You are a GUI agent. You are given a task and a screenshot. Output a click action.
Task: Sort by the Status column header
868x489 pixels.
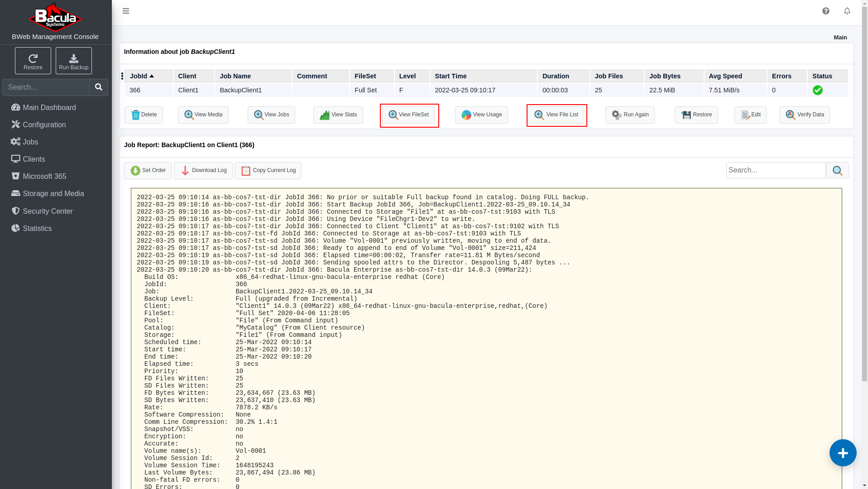coord(828,76)
